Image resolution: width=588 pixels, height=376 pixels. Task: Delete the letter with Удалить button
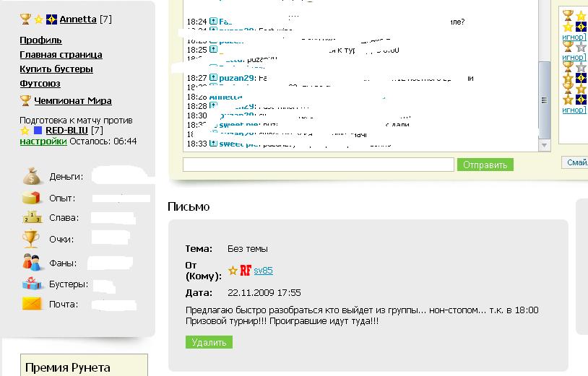click(209, 343)
